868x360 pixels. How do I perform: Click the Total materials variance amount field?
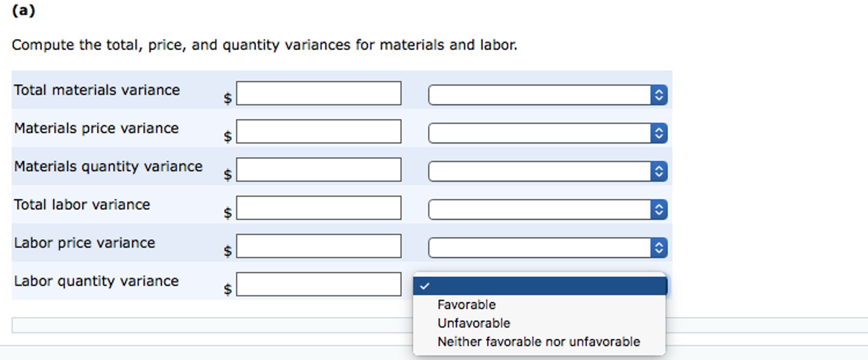[319, 93]
